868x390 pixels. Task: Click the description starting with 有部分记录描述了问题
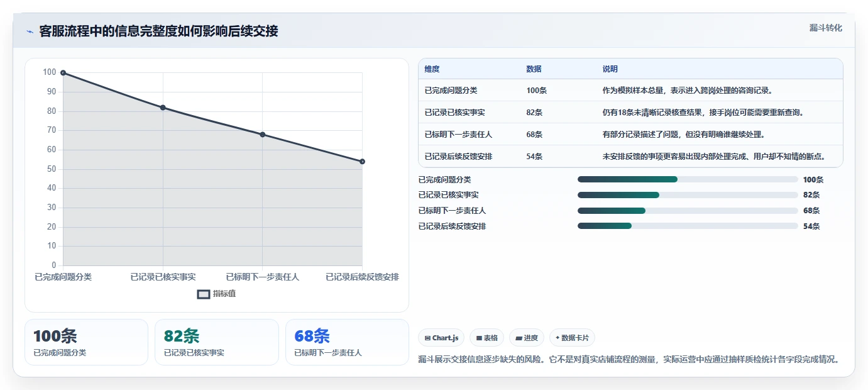pos(683,135)
